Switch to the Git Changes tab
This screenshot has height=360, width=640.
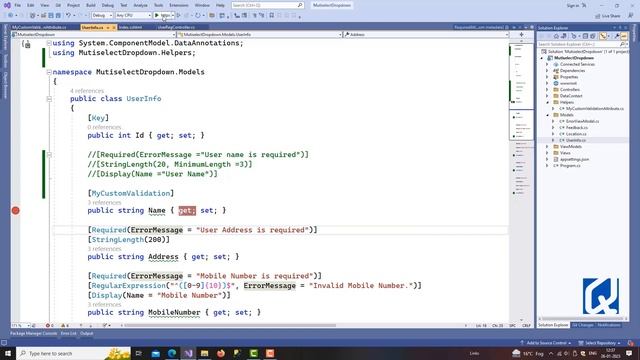tap(582, 325)
